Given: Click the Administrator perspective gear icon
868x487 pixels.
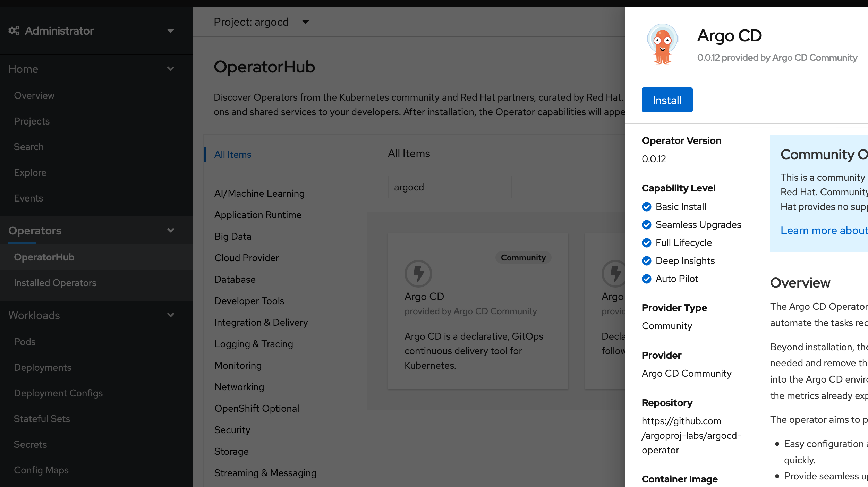Looking at the screenshot, I should coord(14,31).
